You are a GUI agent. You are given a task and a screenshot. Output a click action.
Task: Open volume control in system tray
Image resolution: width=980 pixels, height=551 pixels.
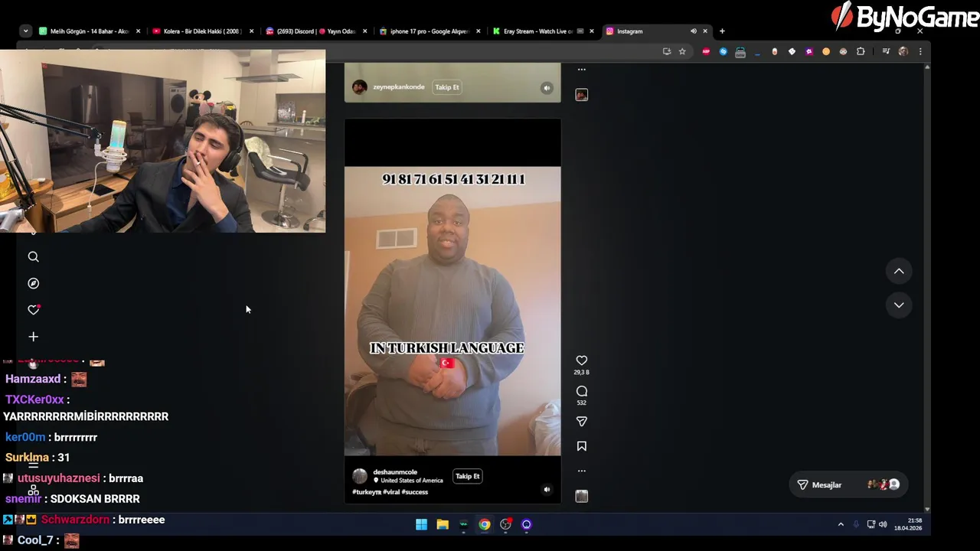(883, 524)
